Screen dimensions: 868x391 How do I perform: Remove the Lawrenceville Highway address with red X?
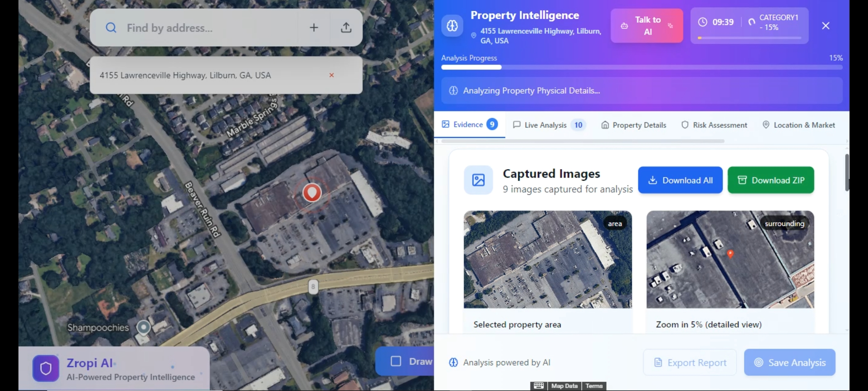(x=331, y=75)
